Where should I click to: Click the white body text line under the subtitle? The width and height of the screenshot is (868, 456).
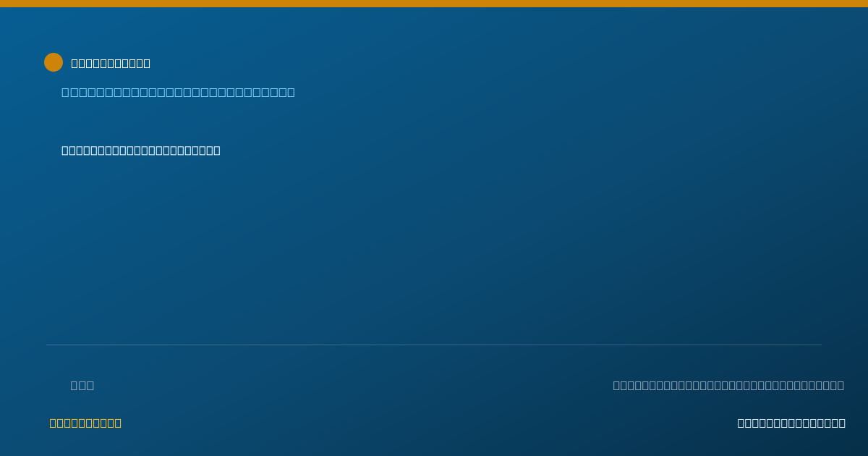coord(141,150)
